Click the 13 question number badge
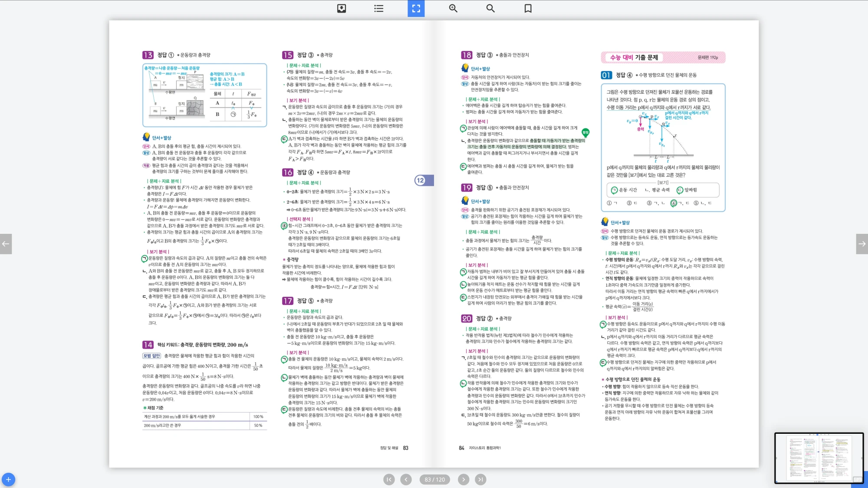Viewport: 868px width, 488px height. (x=148, y=55)
